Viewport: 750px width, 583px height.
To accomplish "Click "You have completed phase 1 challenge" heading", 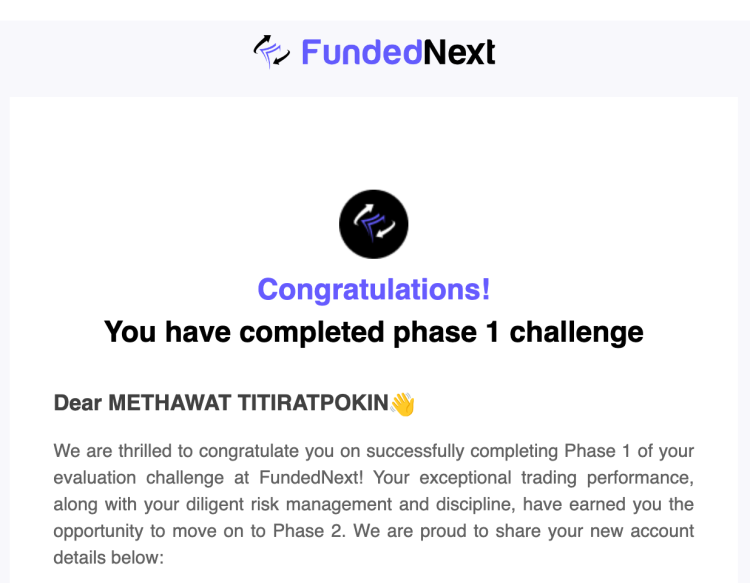I will (x=374, y=331).
